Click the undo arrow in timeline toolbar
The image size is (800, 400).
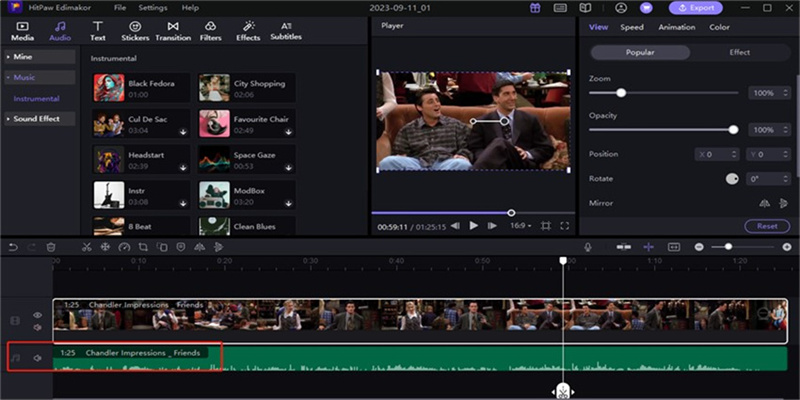click(13, 247)
